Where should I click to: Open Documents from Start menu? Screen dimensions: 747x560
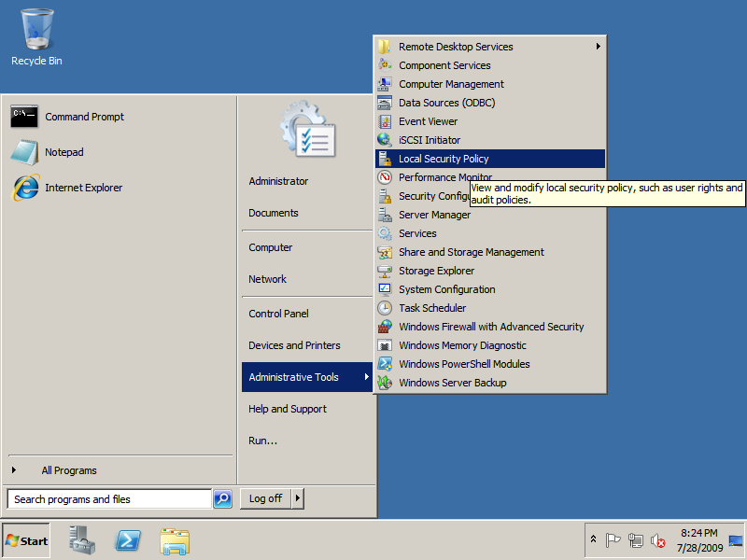(x=307, y=213)
